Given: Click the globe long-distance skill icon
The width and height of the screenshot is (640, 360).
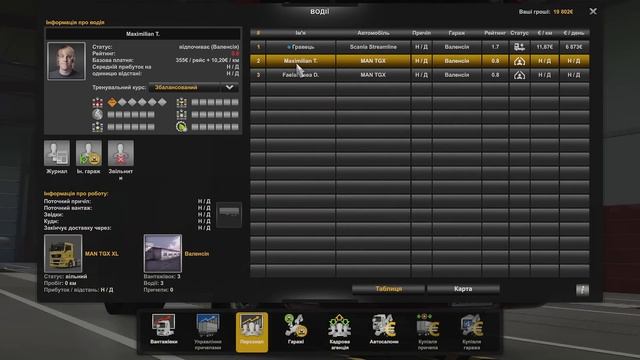Looking at the screenshot, I should coord(98,115).
